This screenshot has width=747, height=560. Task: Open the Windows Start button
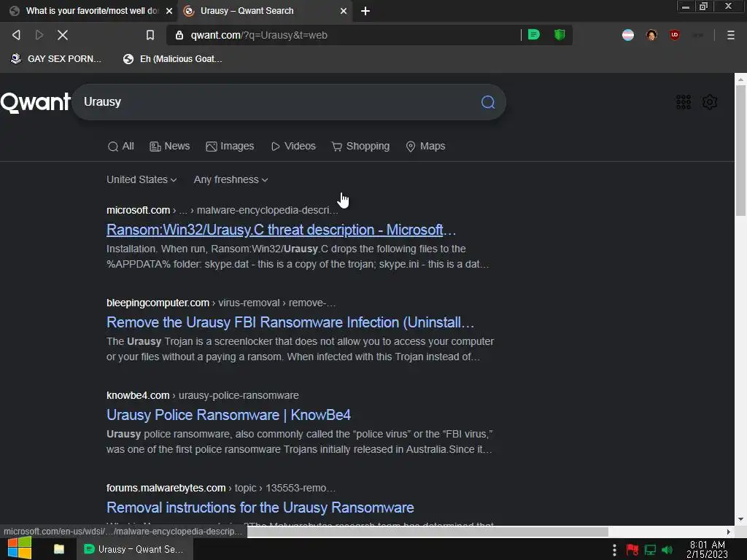click(x=20, y=548)
